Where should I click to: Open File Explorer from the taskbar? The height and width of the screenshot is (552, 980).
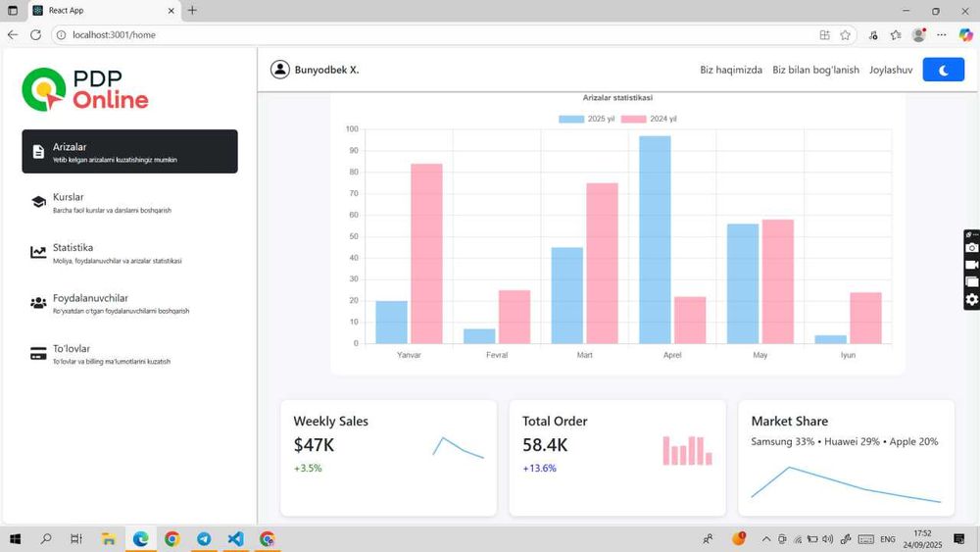(x=109, y=539)
